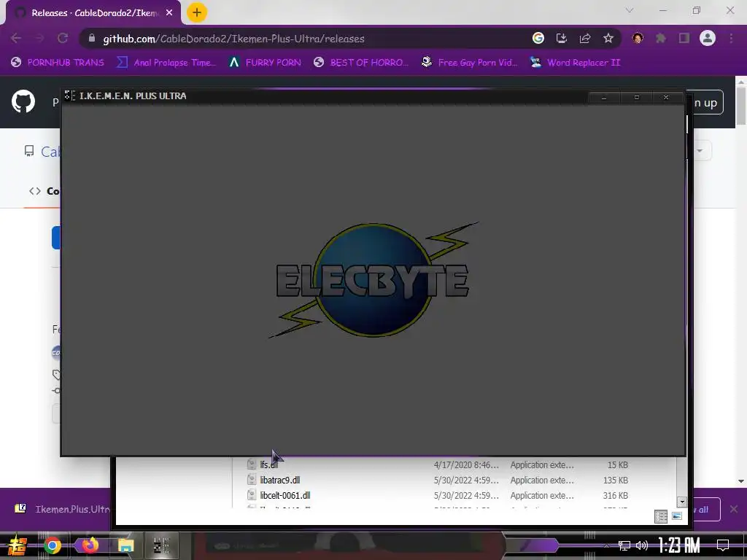Switch explorer to details view icon
The width and height of the screenshot is (747, 560).
click(x=661, y=516)
